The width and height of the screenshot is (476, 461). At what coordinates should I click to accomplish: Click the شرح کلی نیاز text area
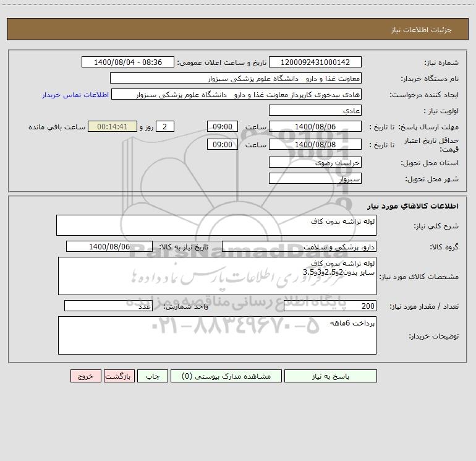tap(216, 225)
